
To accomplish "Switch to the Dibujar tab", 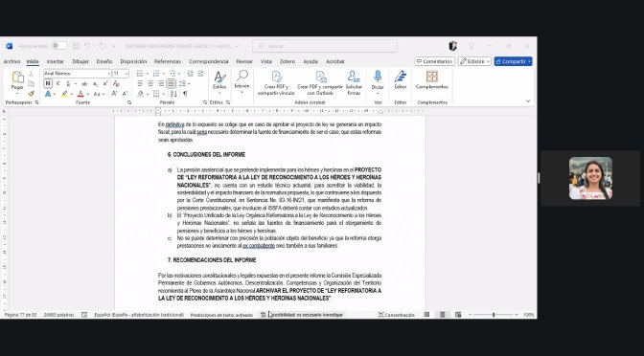I will tap(80, 61).
